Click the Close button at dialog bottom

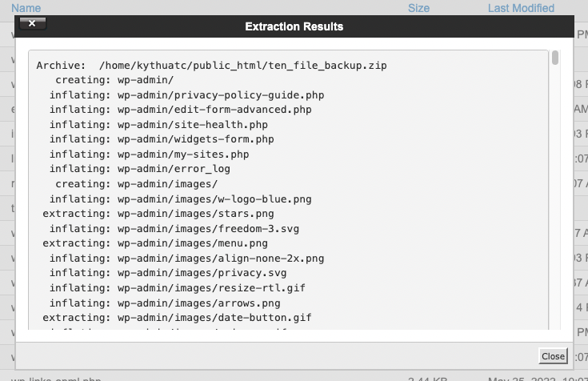point(553,356)
